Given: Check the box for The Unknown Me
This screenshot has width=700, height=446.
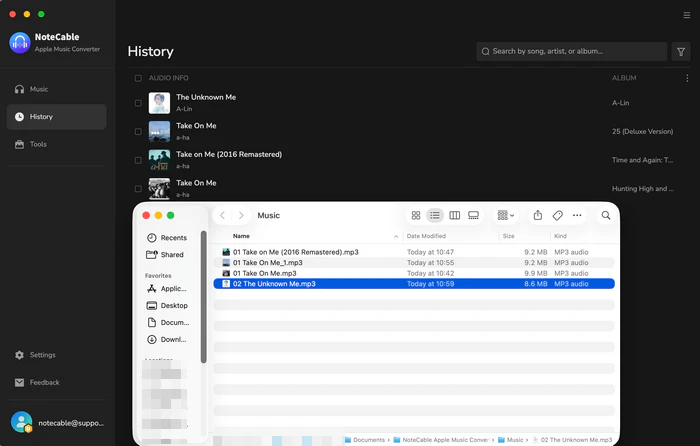Looking at the screenshot, I should coord(138,103).
